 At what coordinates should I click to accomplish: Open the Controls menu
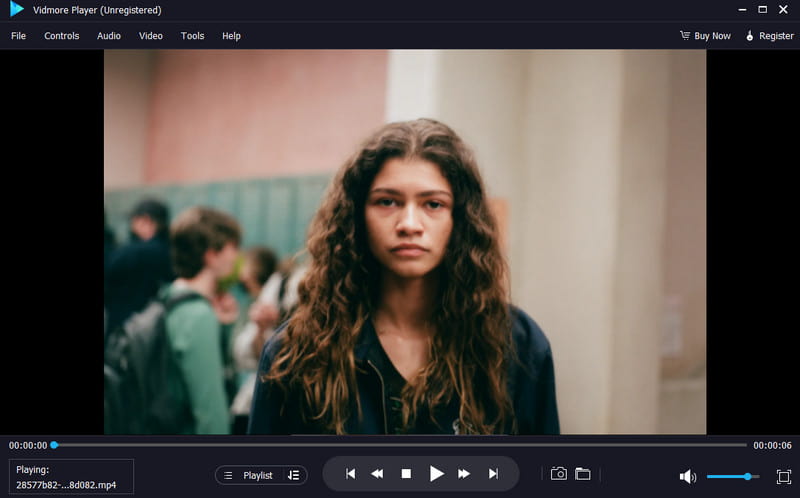tap(61, 36)
